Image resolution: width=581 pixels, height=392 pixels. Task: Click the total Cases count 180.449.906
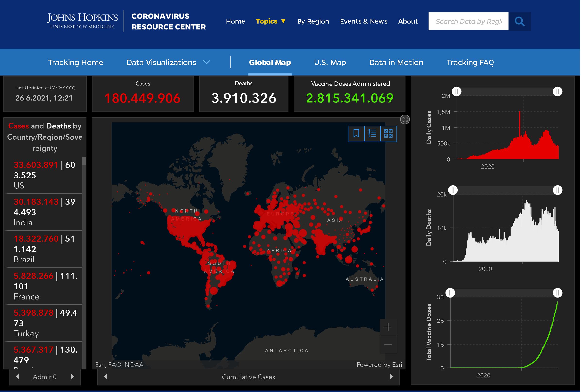pos(143,98)
